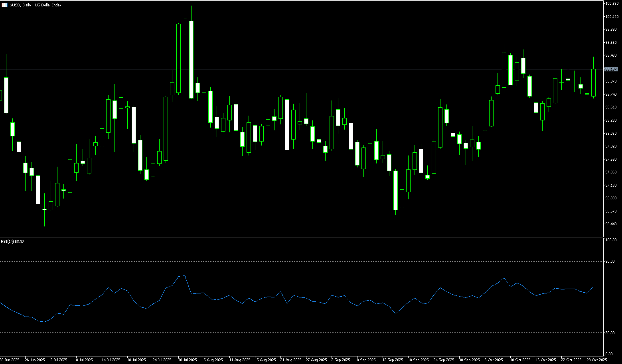Click the 100.350 label on price scale
This screenshot has width=622, height=364.
[x=611, y=4]
